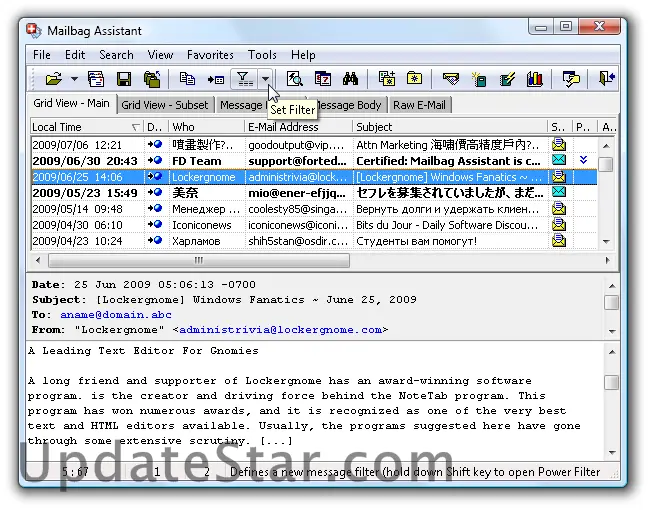This screenshot has width=650, height=510.
Task: Select the FD Team message row
Action: (x=314, y=161)
